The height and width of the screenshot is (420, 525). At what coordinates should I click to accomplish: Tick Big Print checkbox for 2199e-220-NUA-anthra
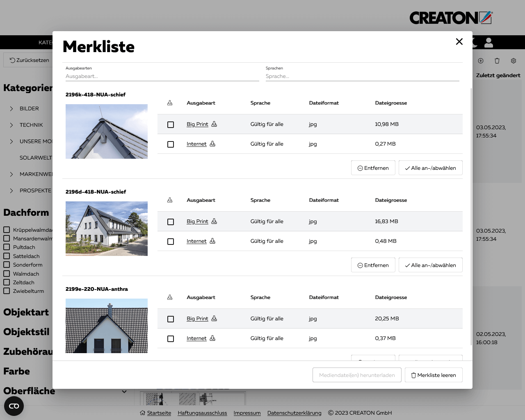[x=171, y=319]
